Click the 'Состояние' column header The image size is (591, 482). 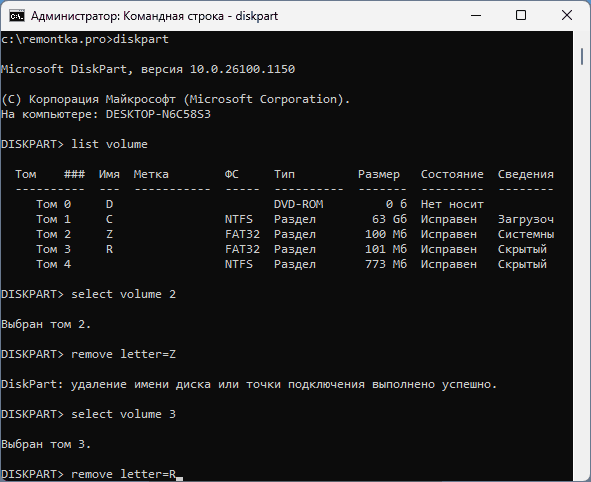452,174
